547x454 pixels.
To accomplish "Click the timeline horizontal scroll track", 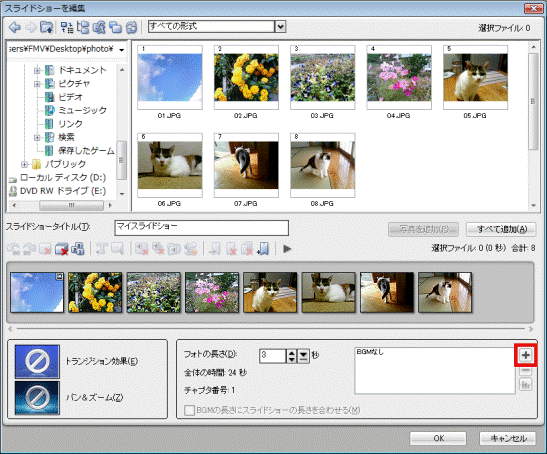I will point(270,329).
